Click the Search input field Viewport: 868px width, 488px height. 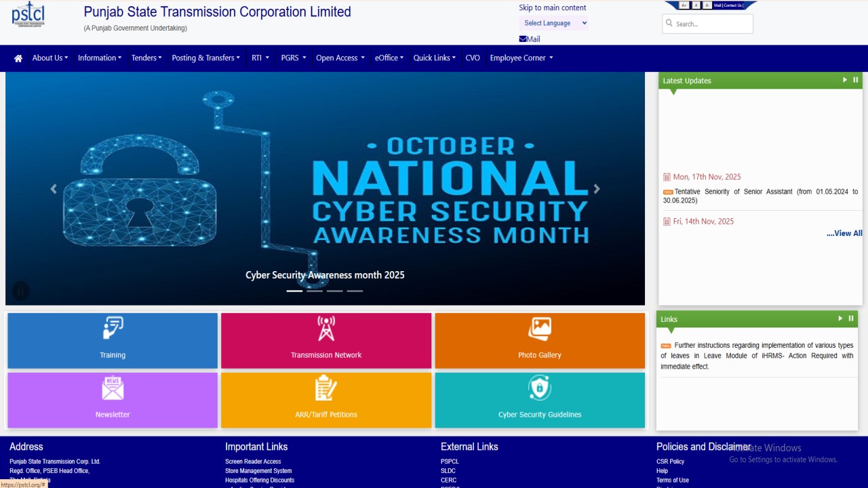[x=712, y=24]
